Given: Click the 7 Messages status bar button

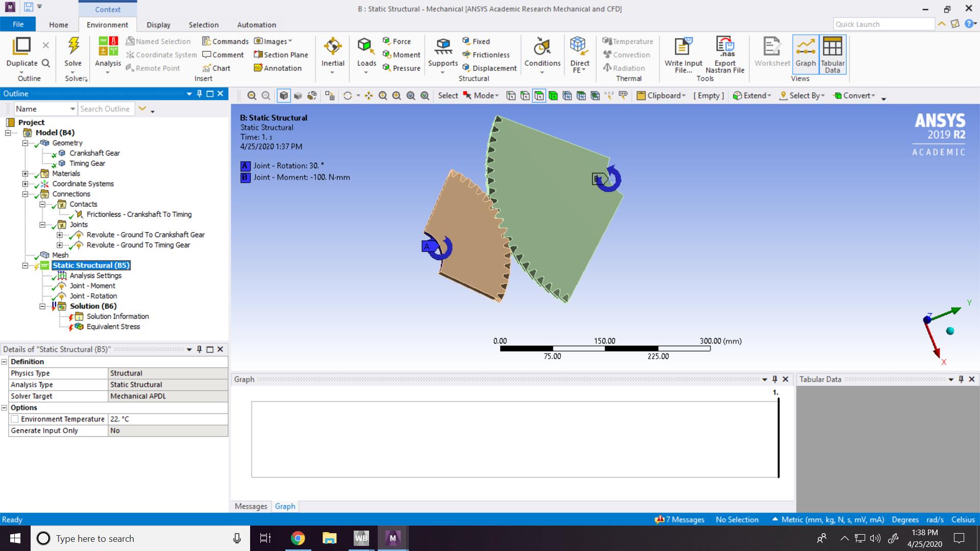Looking at the screenshot, I should coord(679,519).
